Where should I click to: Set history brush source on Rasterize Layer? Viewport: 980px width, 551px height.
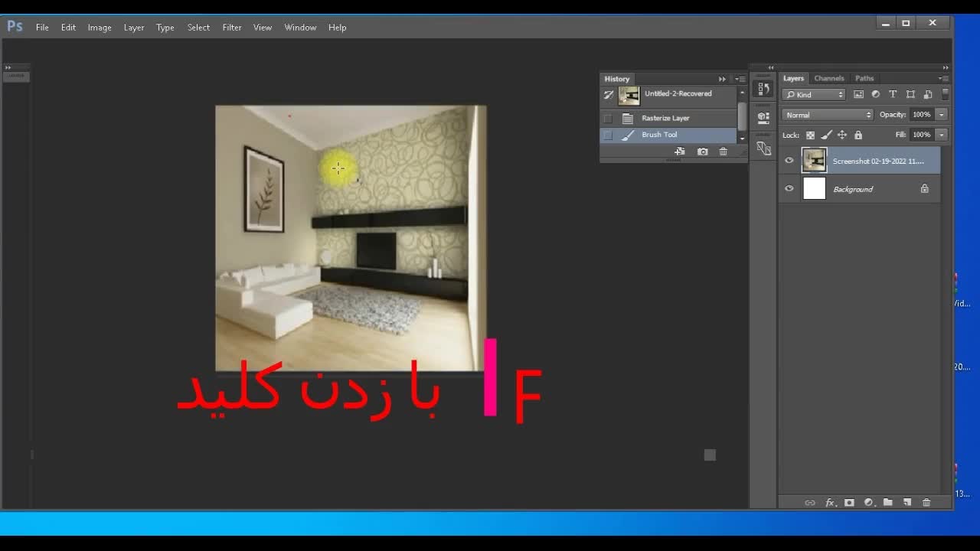(608, 119)
